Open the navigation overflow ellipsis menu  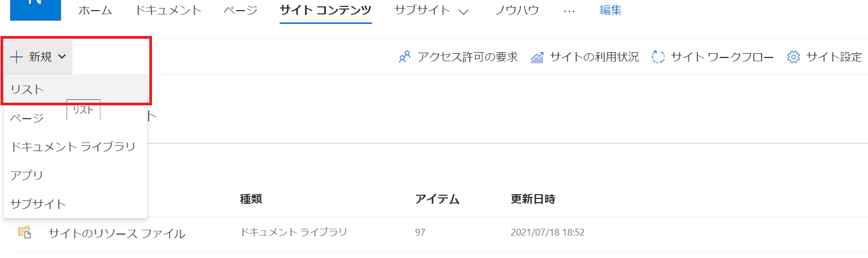(569, 11)
